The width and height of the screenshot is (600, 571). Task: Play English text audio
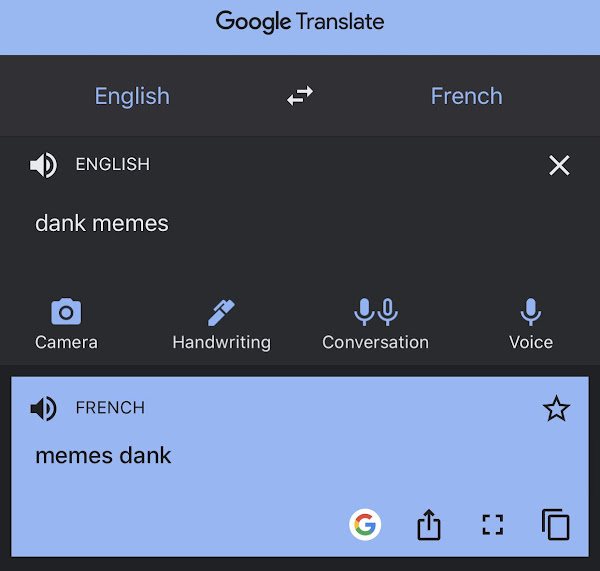[x=44, y=165]
